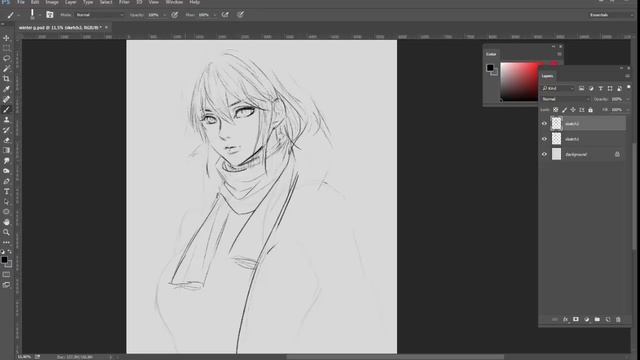Open the Window menu
The image size is (640, 360).
coord(174,2)
